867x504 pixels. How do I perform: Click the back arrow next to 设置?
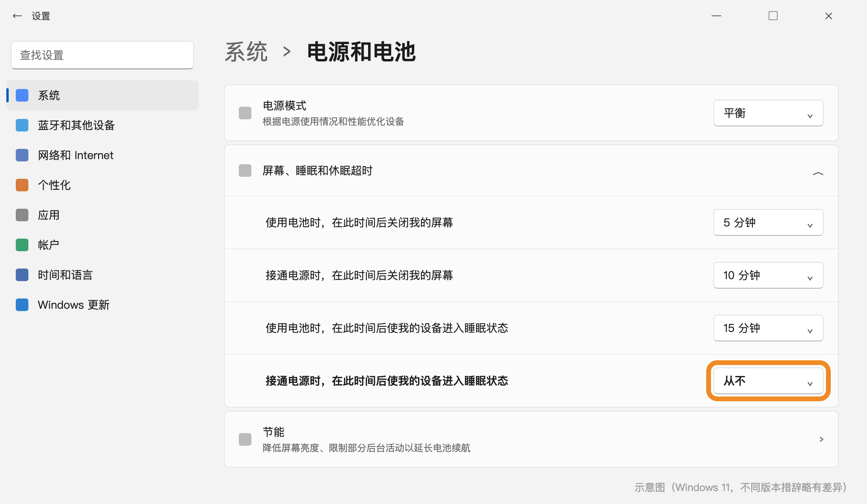pos(17,16)
